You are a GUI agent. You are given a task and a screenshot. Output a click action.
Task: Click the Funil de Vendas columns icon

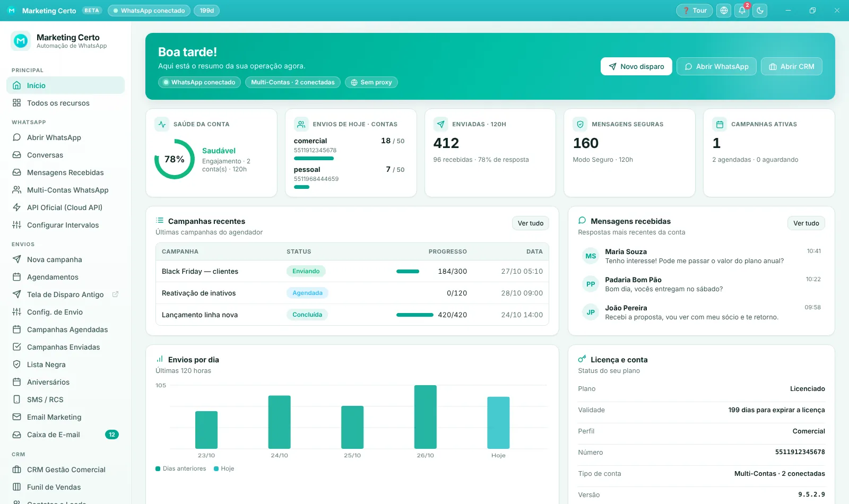point(17,487)
